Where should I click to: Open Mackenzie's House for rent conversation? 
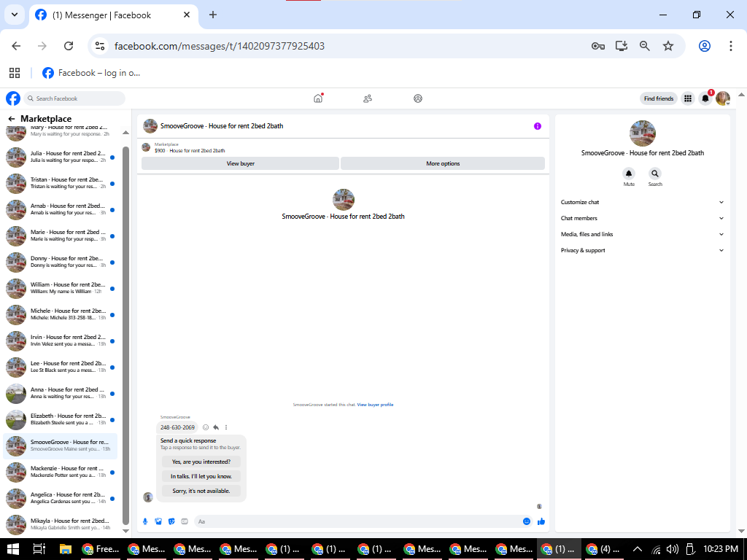[60, 472]
